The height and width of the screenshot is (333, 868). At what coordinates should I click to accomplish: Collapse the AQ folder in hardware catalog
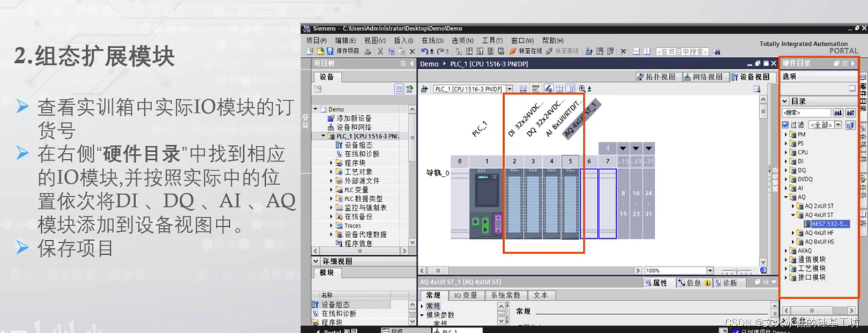pos(786,197)
